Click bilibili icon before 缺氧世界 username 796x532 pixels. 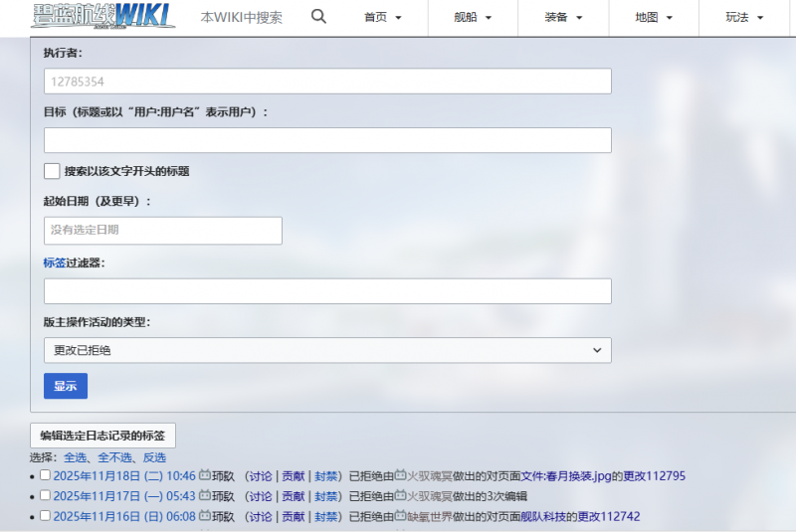click(x=401, y=516)
